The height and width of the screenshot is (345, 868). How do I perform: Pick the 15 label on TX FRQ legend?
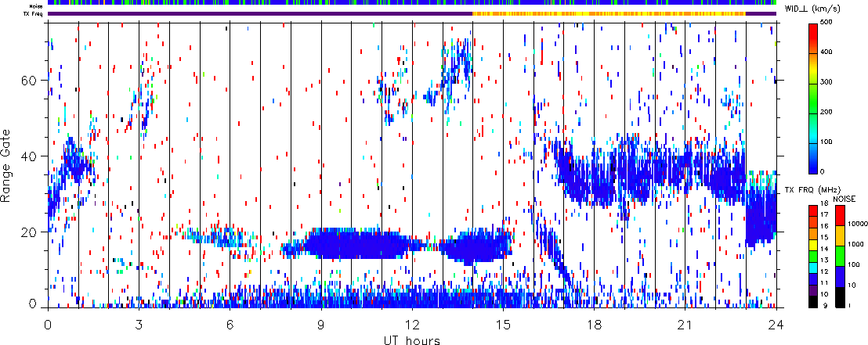click(x=824, y=236)
